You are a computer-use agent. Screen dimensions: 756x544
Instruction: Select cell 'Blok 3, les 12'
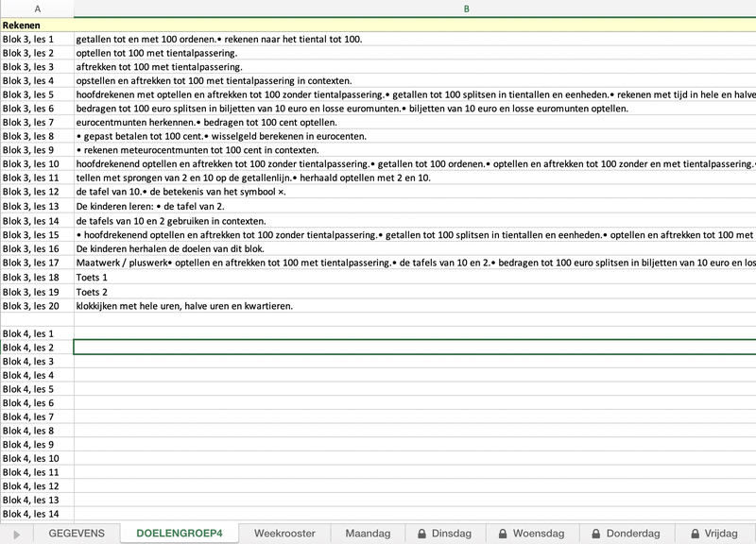(37, 192)
